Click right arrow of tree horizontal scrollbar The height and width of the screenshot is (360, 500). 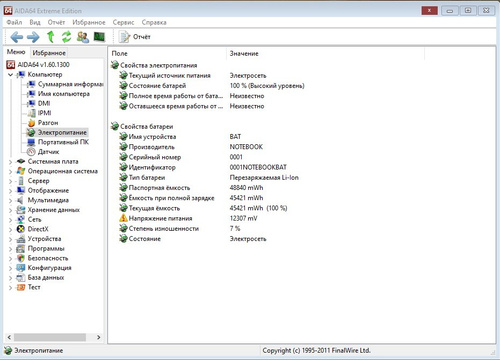(x=99, y=337)
